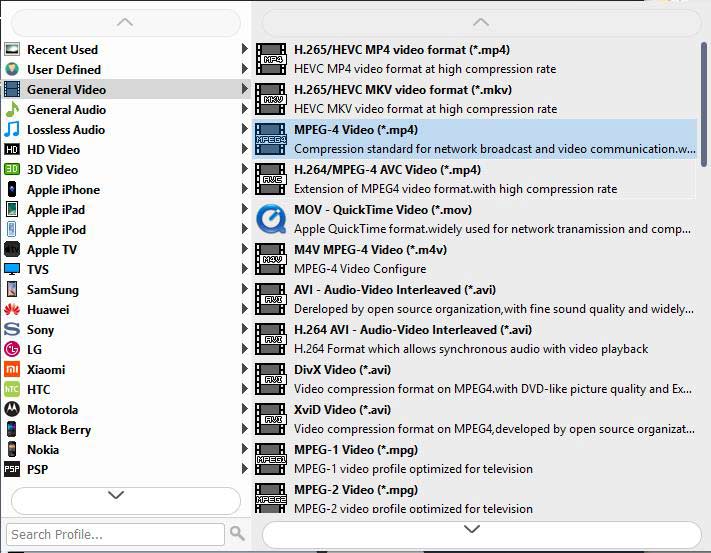
Task: Click the Search Profile input field
Action: tap(115, 534)
